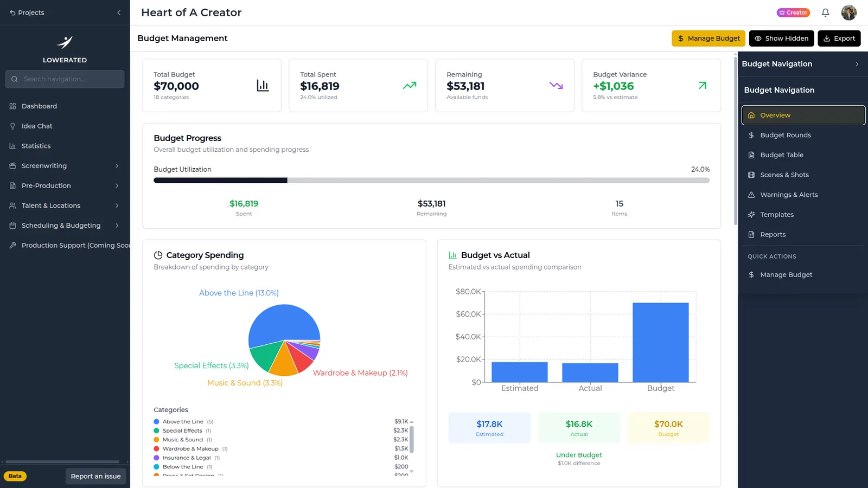The width and height of the screenshot is (868, 488).
Task: Click the Total Spent trending-up icon
Action: (410, 86)
